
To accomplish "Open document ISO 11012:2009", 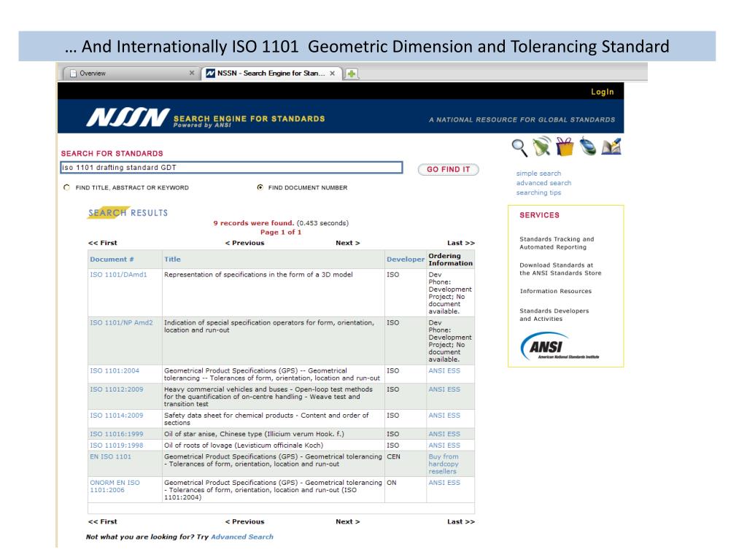I will tap(116, 389).
